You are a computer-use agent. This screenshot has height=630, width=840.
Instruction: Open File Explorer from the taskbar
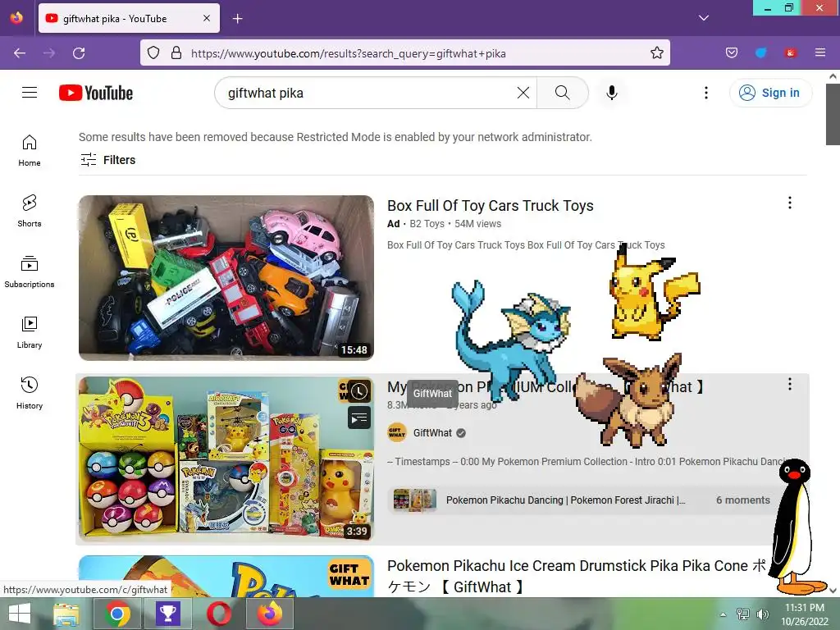click(x=66, y=614)
